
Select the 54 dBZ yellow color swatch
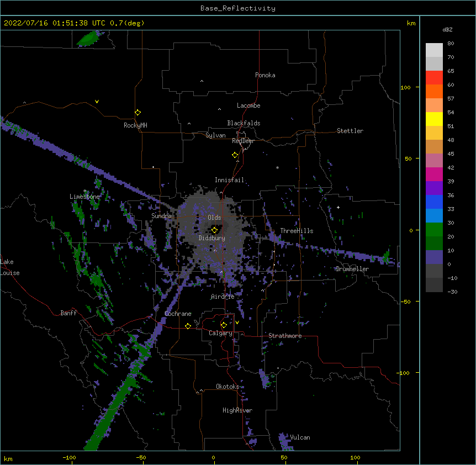click(434, 119)
